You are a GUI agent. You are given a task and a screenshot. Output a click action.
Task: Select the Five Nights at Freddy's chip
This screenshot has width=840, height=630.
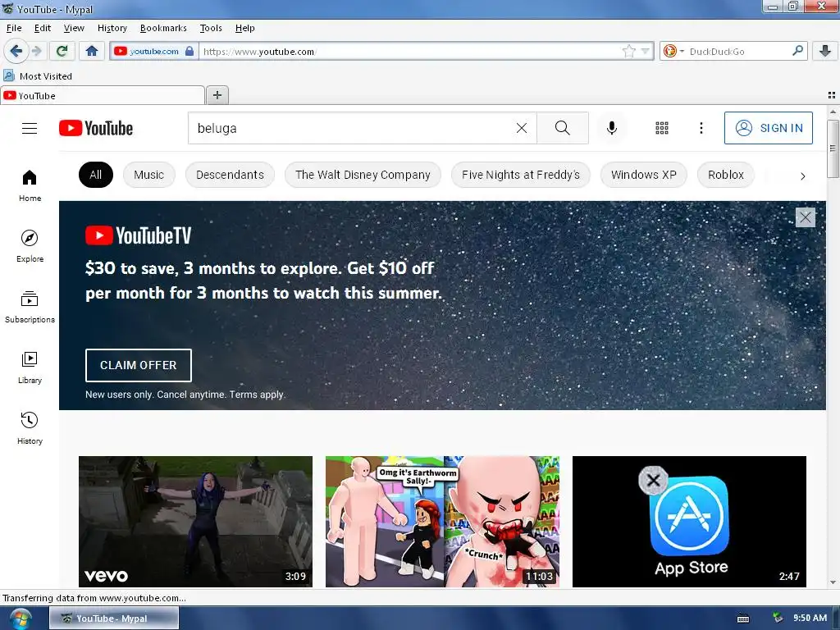(521, 175)
